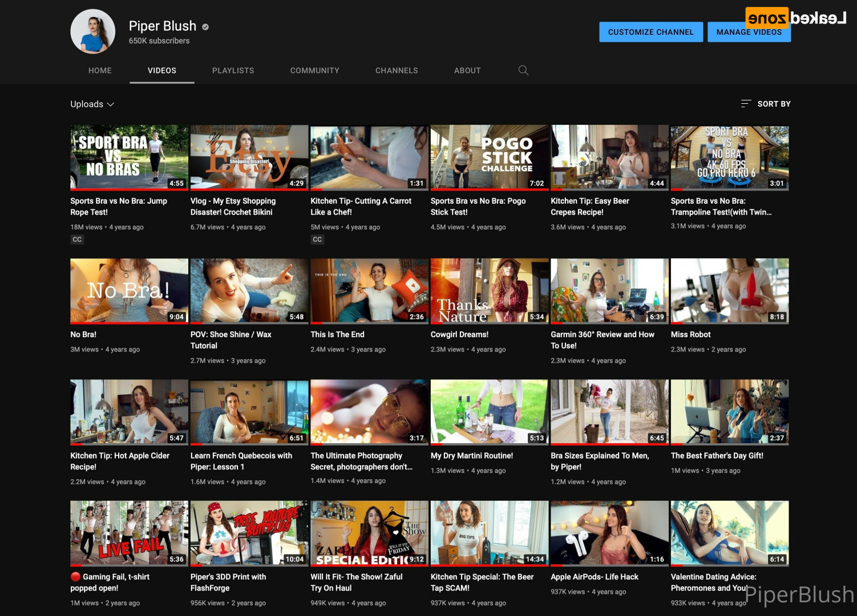The height and width of the screenshot is (616, 857).
Task: Click the 650K subscribers text
Action: click(x=159, y=40)
